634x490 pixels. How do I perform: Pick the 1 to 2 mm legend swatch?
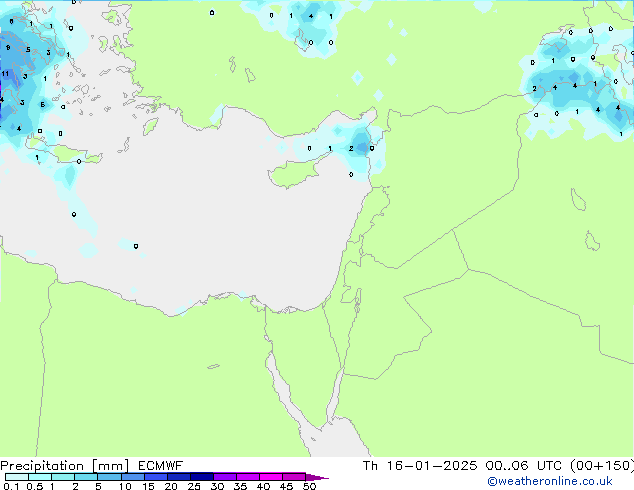pyautogui.click(x=63, y=477)
